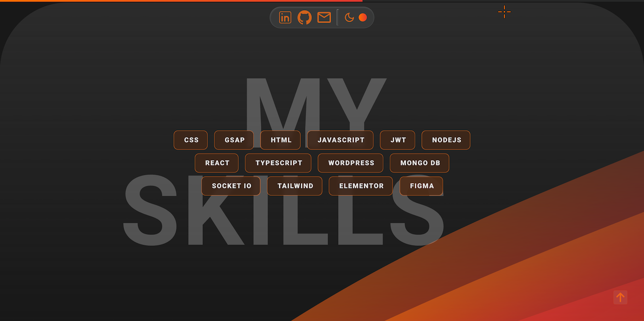Click the crosshair cursor marker near the top right
644x321 pixels.
[x=504, y=12]
